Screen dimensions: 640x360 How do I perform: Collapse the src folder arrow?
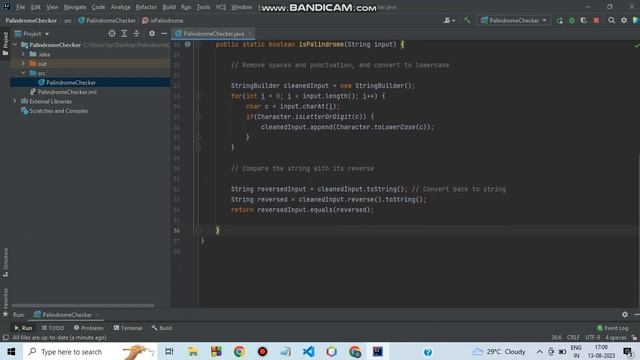point(23,73)
